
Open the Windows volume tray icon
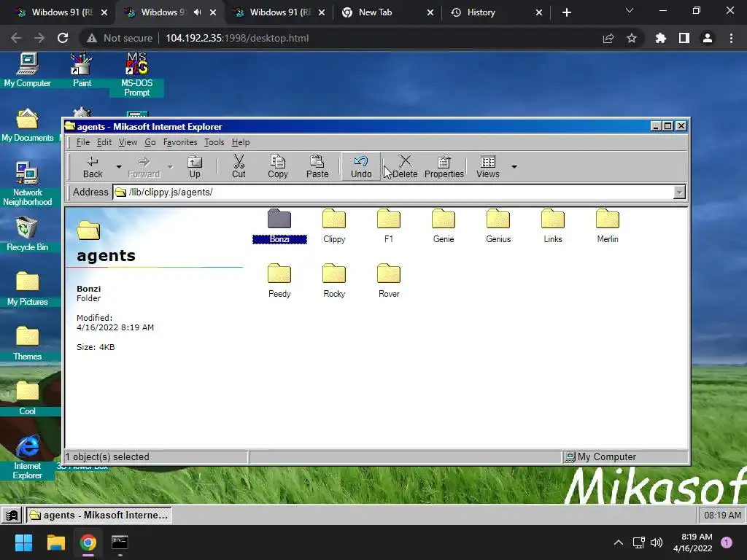[657, 542]
